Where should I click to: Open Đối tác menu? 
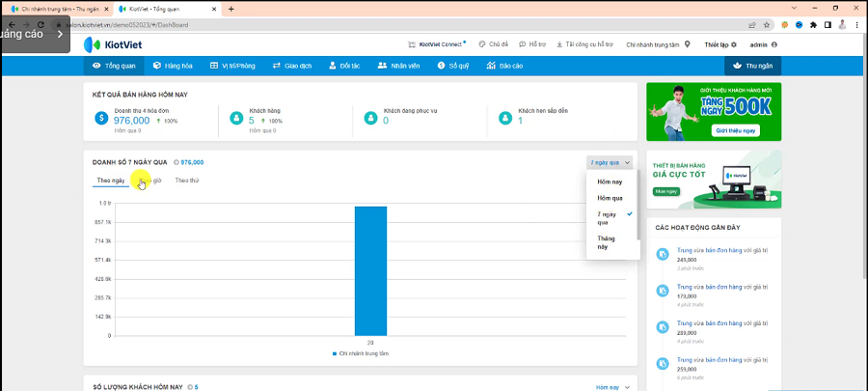(x=344, y=66)
